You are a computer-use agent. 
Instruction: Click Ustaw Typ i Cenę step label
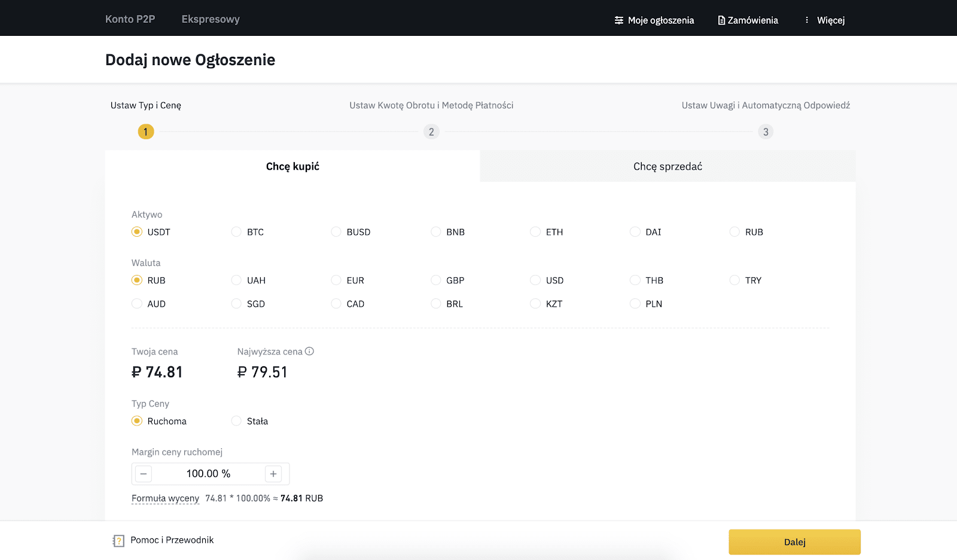(146, 105)
